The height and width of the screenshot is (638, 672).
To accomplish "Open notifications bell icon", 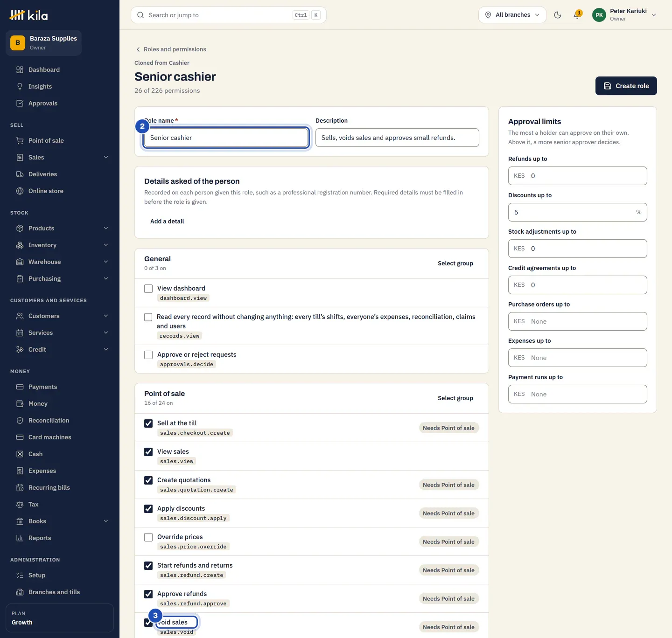I will tap(577, 15).
